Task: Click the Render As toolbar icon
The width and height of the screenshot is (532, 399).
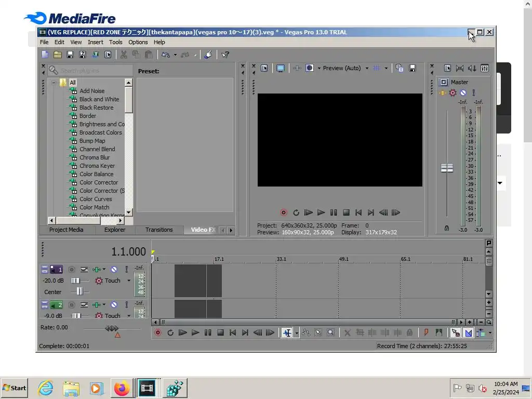Action: (x=96, y=55)
